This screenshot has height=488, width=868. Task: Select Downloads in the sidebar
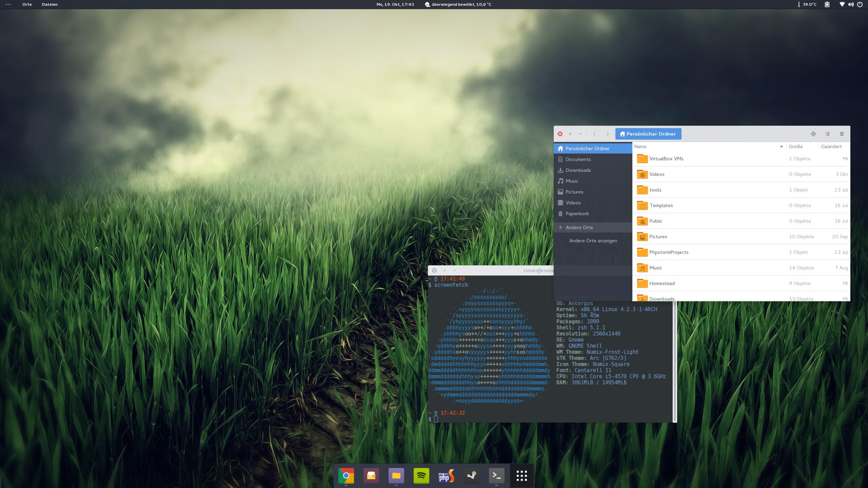pyautogui.click(x=578, y=170)
